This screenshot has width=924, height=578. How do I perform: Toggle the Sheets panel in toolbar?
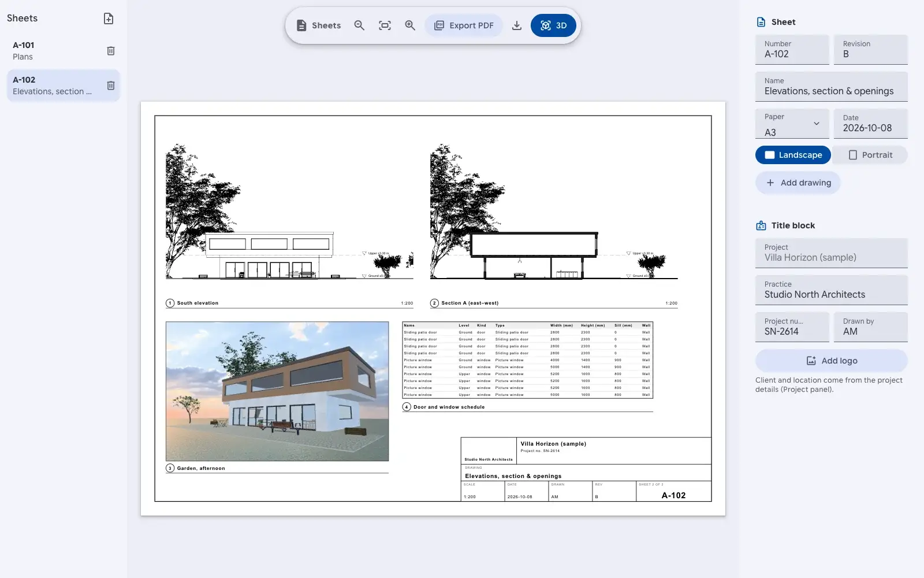point(319,25)
